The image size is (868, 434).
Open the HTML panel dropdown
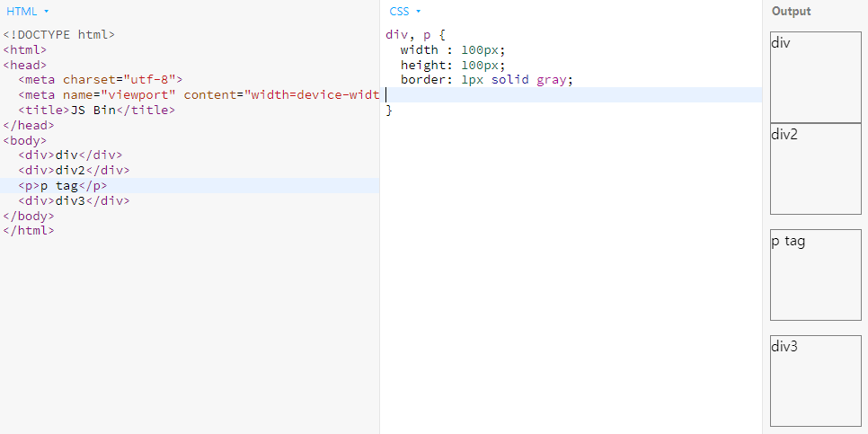point(28,11)
